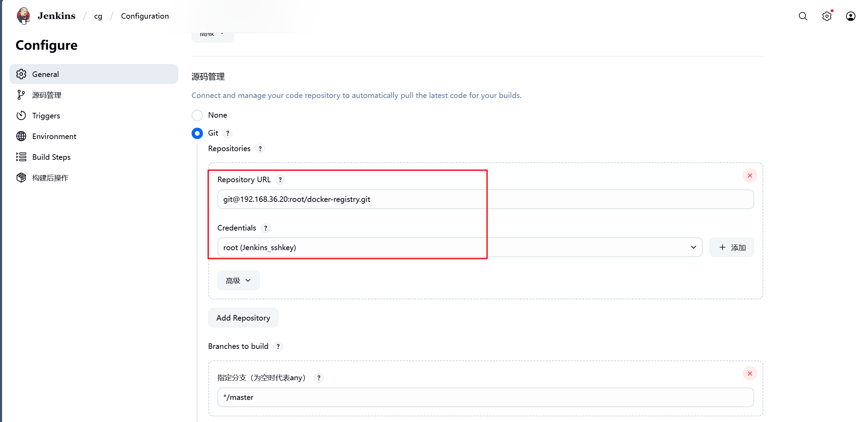The width and height of the screenshot is (868, 422).
Task: Expand the 高级 section under Credentials
Action: pyautogui.click(x=238, y=281)
